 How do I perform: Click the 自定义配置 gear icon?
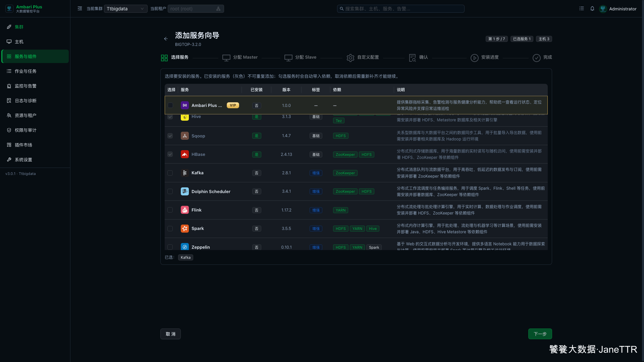point(351,58)
